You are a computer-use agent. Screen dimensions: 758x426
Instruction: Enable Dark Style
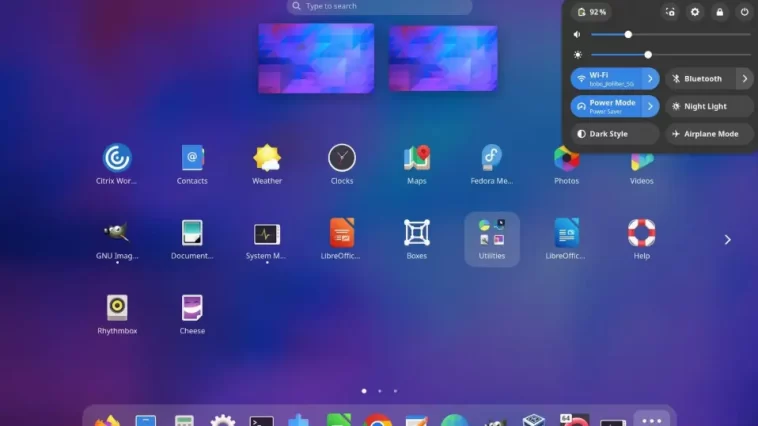coord(615,134)
